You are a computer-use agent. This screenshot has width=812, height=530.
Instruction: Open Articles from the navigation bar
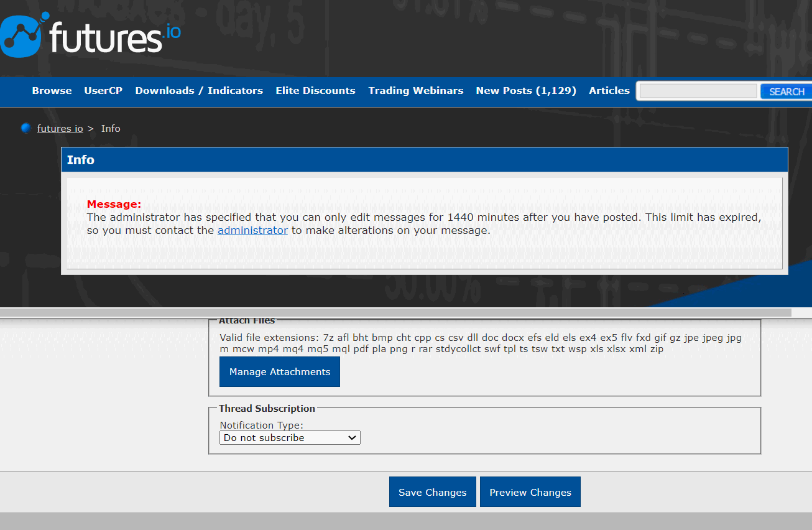pyautogui.click(x=609, y=91)
